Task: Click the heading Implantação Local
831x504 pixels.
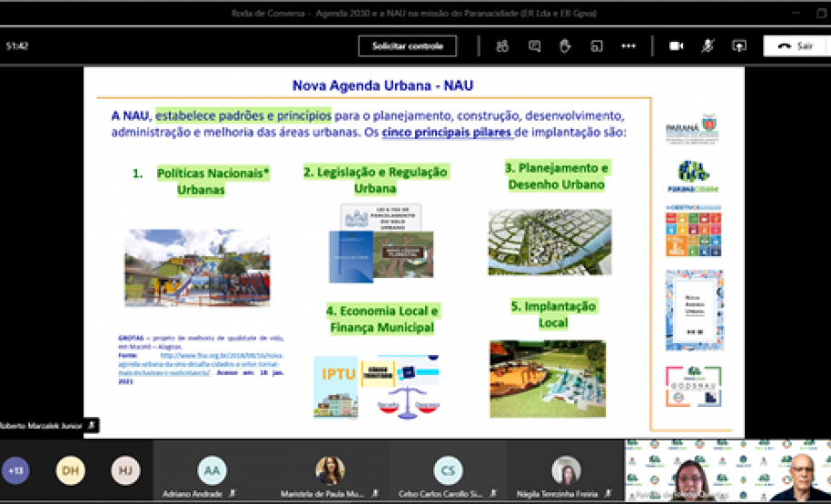Action: 553,314
